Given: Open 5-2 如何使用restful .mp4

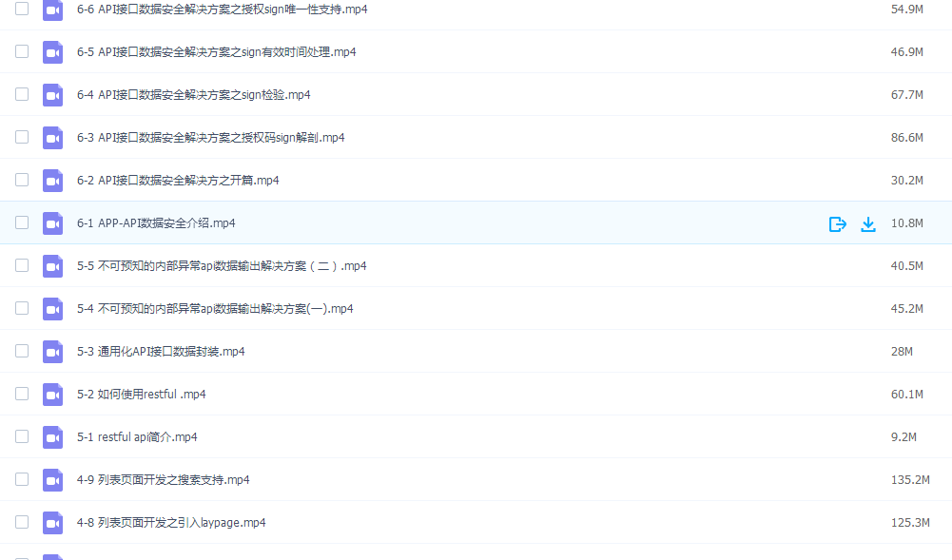Looking at the screenshot, I should (142, 395).
